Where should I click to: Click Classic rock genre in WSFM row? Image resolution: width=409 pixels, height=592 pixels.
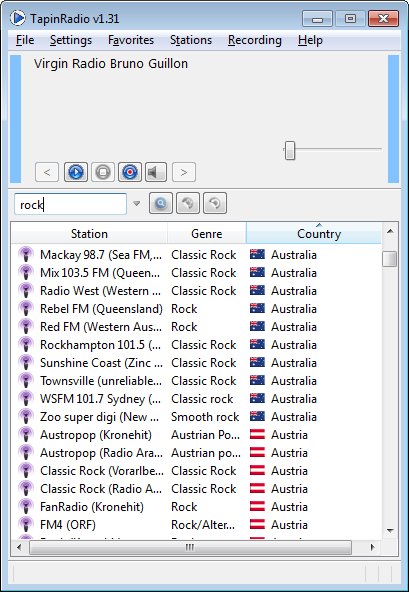coord(202,399)
